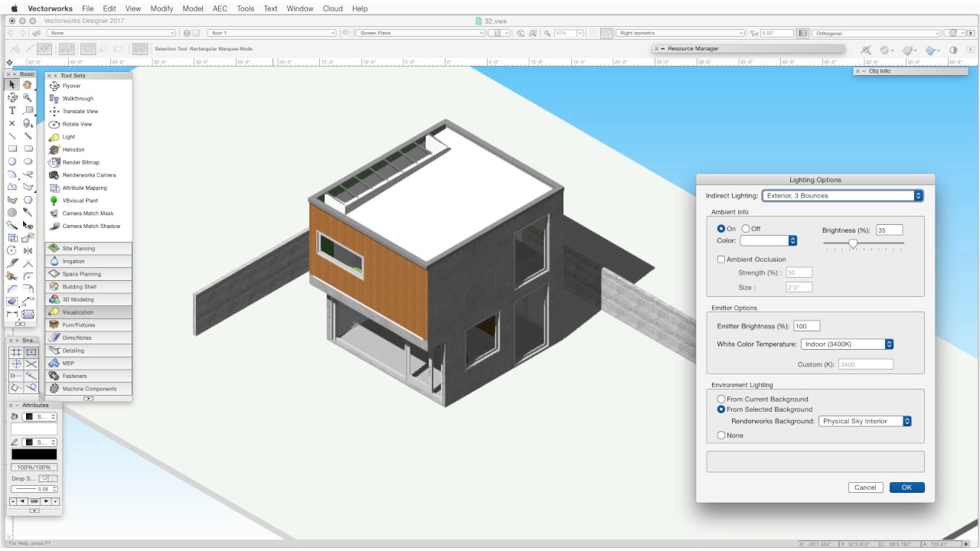Open the Apple menu
Image resolution: width=980 pixels, height=551 pixels.
click(x=14, y=8)
